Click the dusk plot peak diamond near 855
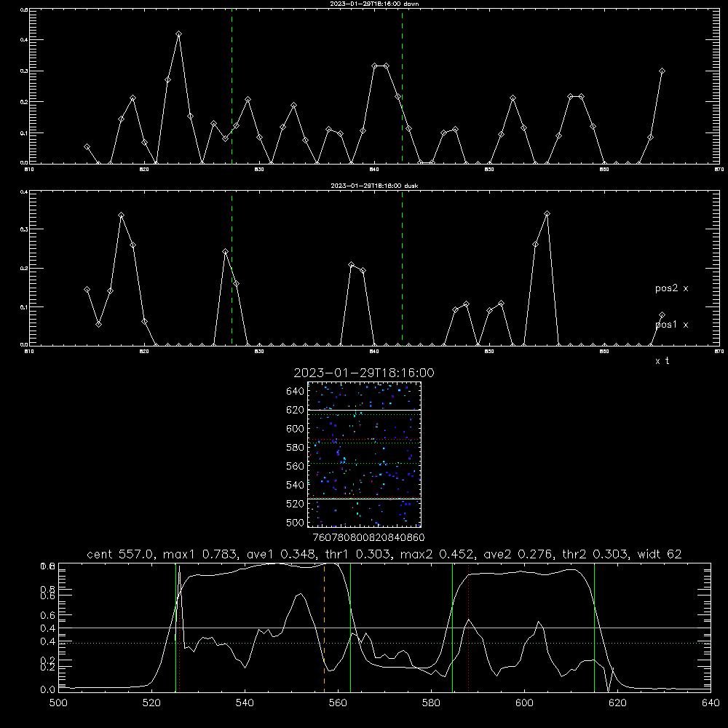Screen dimensions: 728x728 pos(547,213)
